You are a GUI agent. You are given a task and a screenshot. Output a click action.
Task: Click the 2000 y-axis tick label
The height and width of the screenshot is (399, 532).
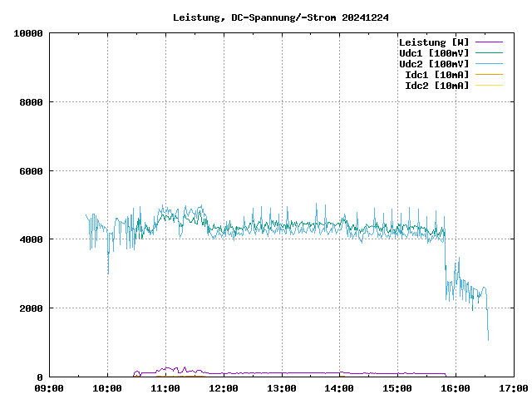coord(31,308)
